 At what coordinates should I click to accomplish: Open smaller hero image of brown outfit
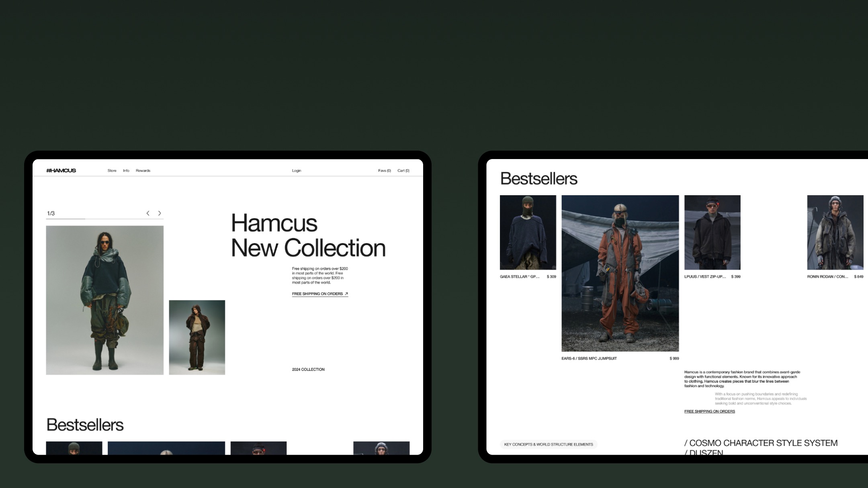[x=197, y=337]
